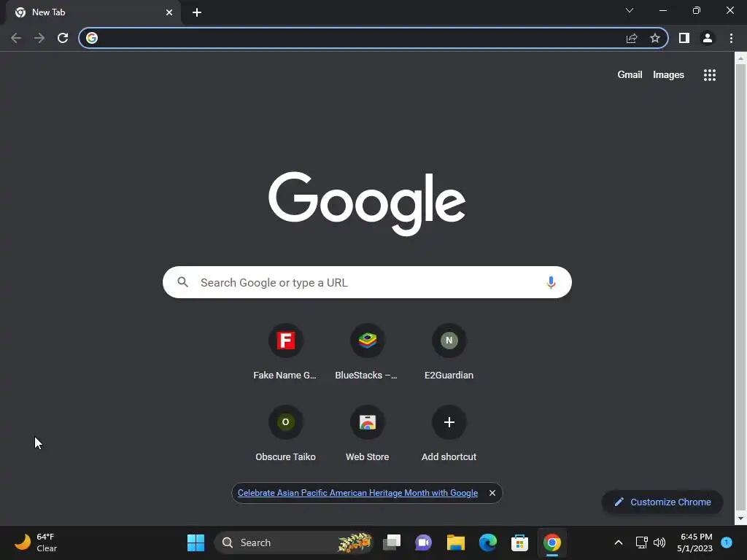Close the New Tab tab
This screenshot has width=747, height=560.
click(x=169, y=12)
